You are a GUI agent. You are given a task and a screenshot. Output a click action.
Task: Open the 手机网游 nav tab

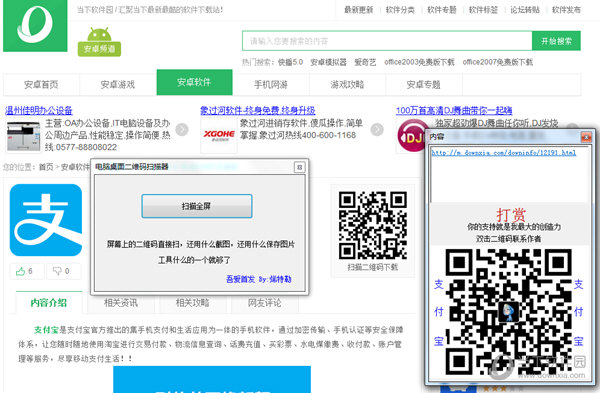[271, 84]
